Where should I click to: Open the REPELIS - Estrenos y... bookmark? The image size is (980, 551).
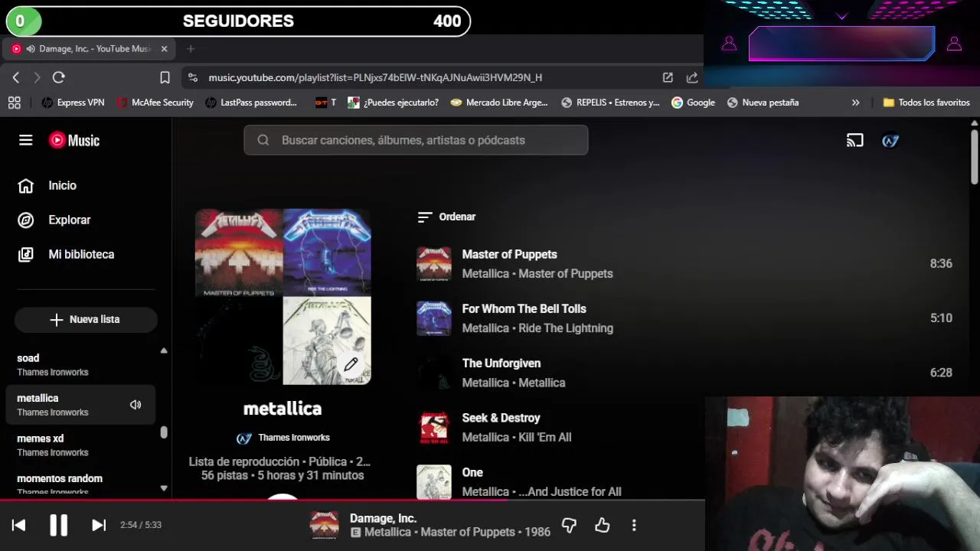click(x=610, y=103)
